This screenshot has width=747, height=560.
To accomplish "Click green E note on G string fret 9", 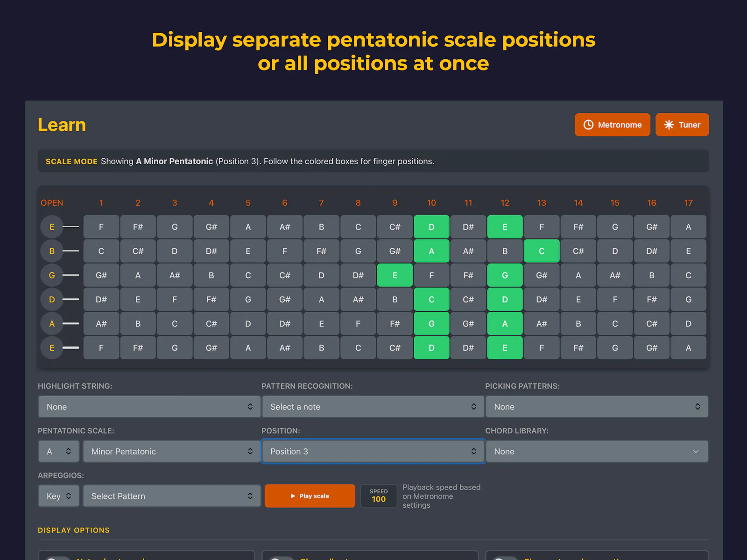I will click(x=395, y=275).
